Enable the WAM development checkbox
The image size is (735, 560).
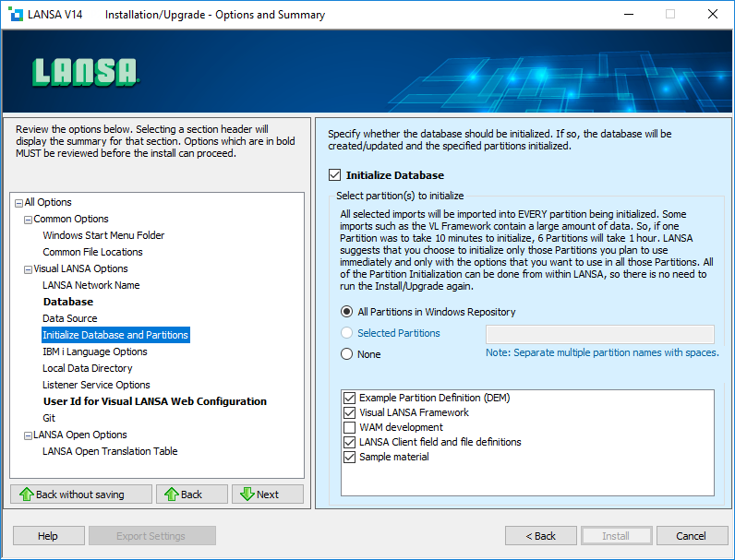coord(349,427)
